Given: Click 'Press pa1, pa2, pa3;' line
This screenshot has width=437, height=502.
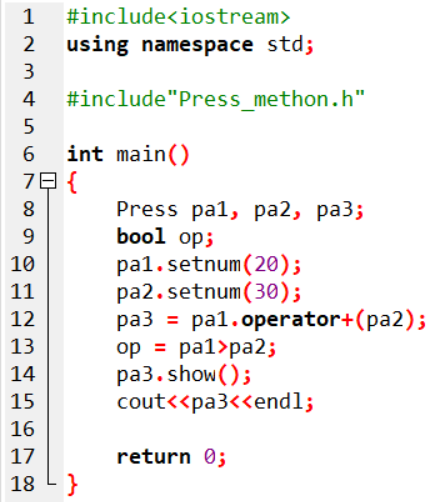Looking at the screenshot, I should (240, 210).
